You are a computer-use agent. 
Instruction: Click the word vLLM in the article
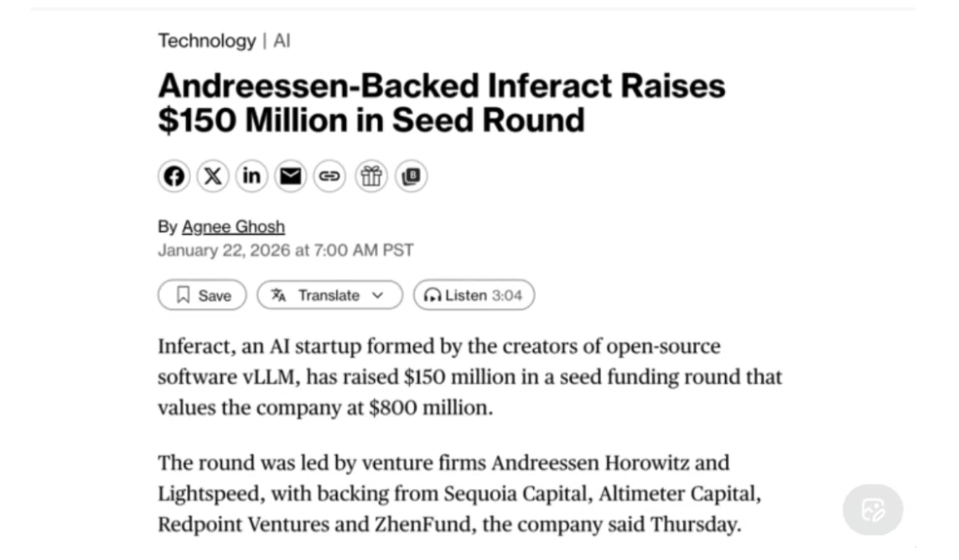click(271, 377)
